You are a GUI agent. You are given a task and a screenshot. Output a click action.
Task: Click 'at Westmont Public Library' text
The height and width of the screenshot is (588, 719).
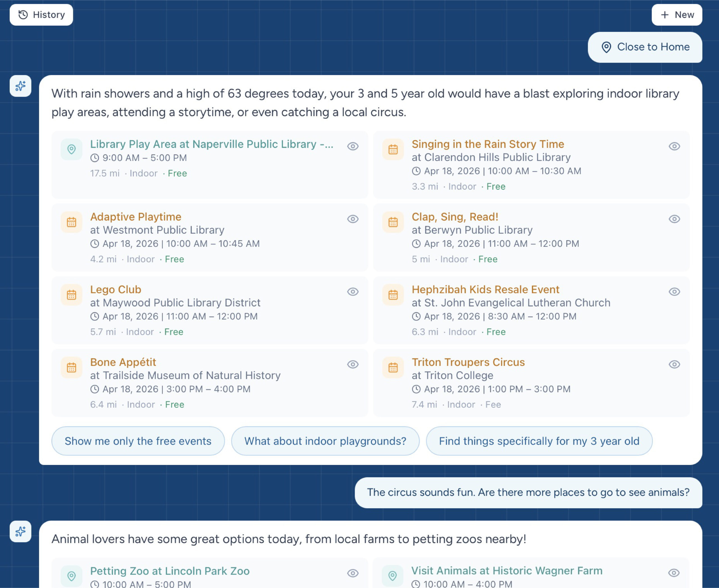[x=157, y=230]
